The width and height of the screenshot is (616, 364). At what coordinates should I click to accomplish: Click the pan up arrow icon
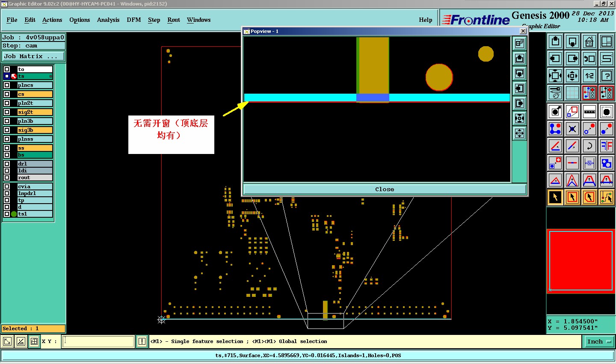(x=555, y=41)
